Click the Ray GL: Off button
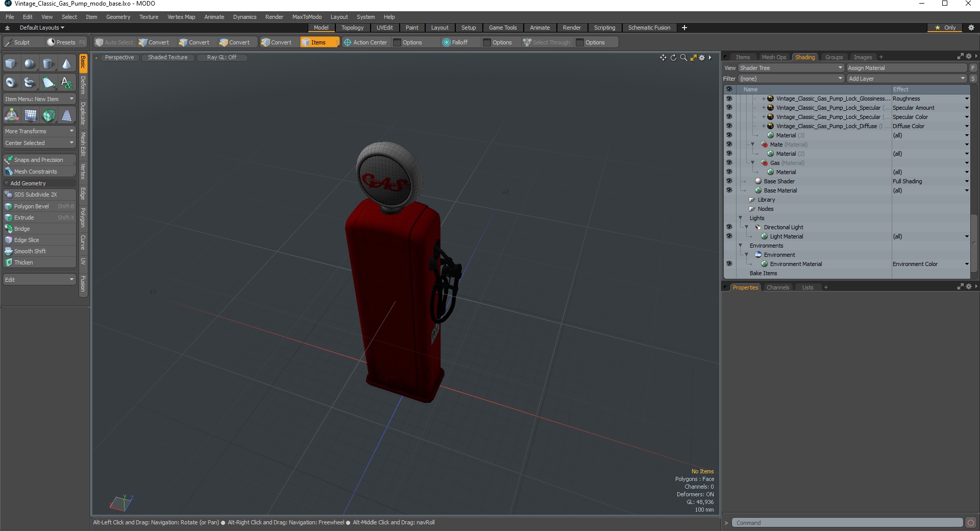The height and width of the screenshot is (531, 980). click(x=222, y=57)
